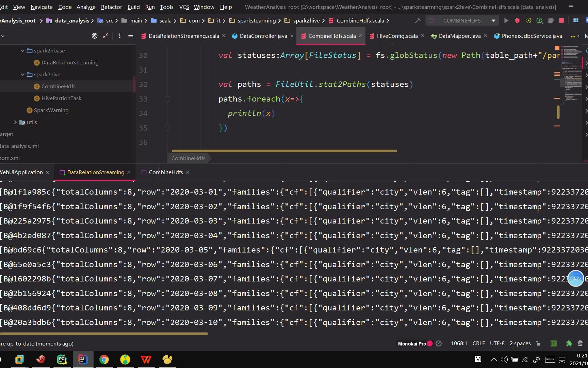Screen dimensions: 588x368
Task: Run with Coverage icon
Action: coord(528,21)
